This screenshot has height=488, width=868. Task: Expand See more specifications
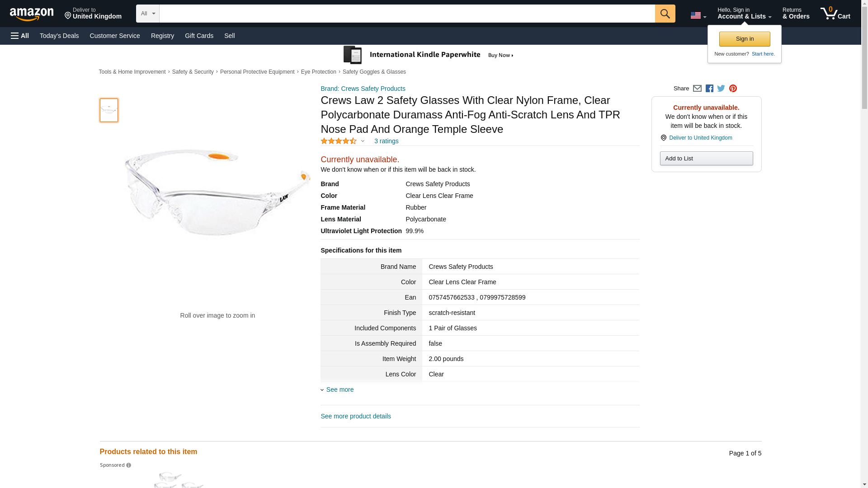340,389
